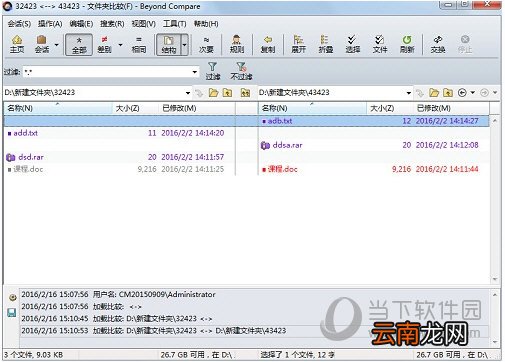Open the back history dropdown arrow
Viewport: 505px width, 362px height.
pyautogui.click(x=472, y=93)
